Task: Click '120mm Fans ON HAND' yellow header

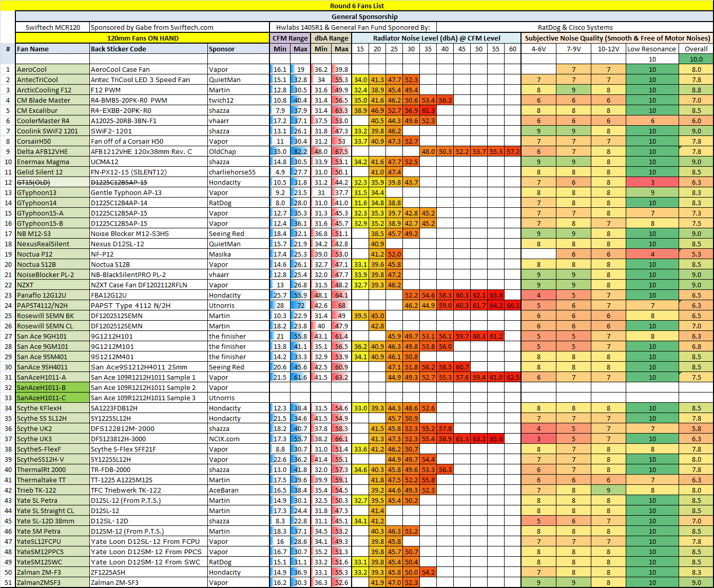Action: [x=143, y=38]
